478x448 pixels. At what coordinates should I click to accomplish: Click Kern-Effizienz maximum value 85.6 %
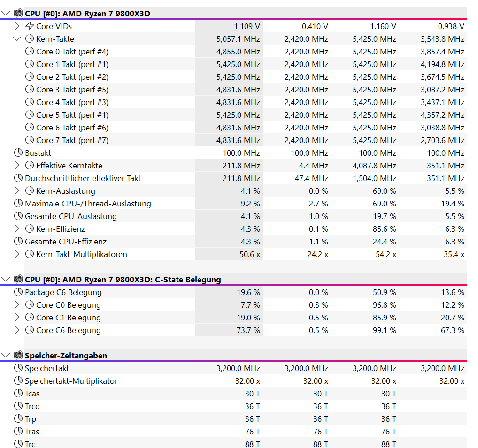[x=385, y=229]
